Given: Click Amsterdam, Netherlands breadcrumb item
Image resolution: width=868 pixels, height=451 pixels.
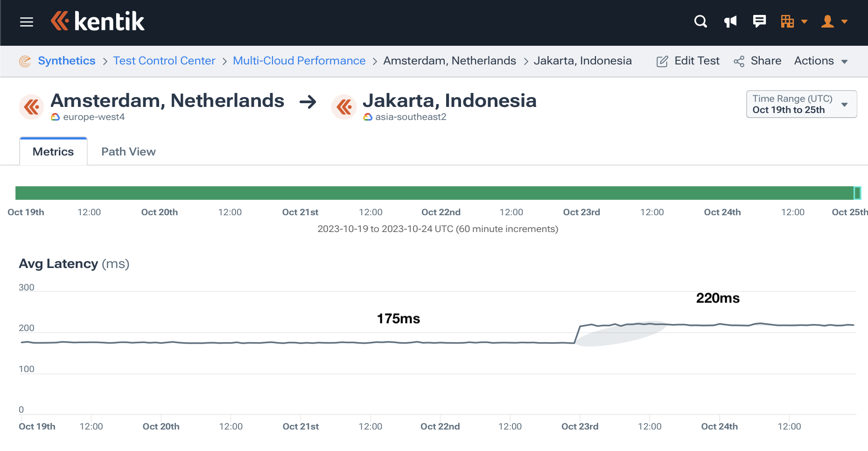Looking at the screenshot, I should pyautogui.click(x=450, y=61).
